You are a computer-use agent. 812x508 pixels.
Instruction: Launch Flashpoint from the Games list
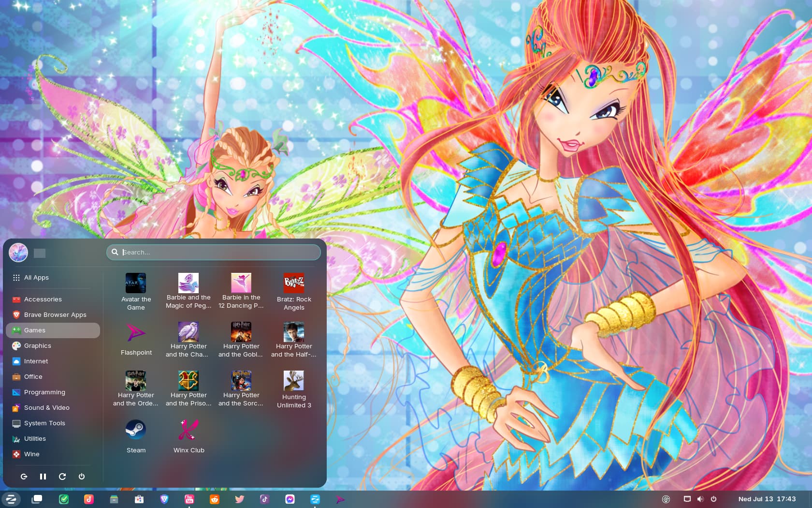(x=136, y=340)
